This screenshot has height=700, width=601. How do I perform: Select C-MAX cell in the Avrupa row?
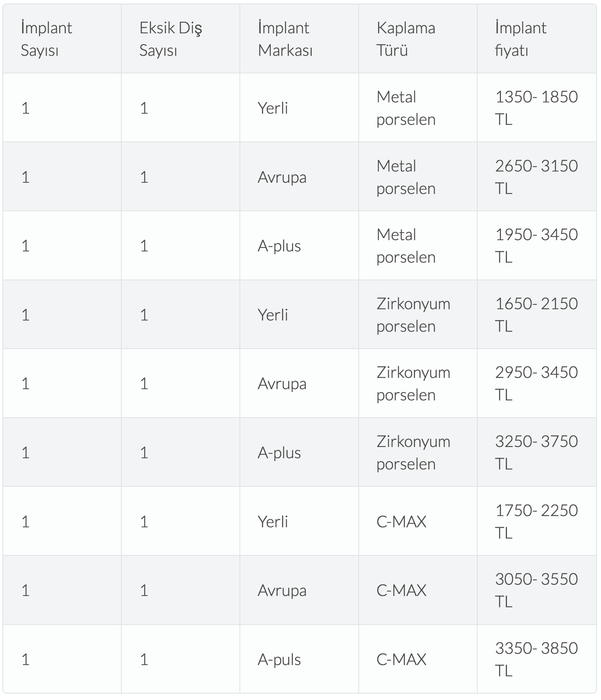pyautogui.click(x=401, y=590)
